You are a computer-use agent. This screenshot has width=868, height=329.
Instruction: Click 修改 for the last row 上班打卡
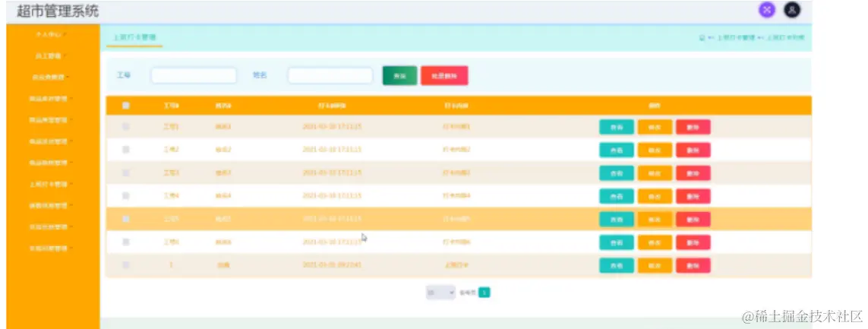(655, 266)
